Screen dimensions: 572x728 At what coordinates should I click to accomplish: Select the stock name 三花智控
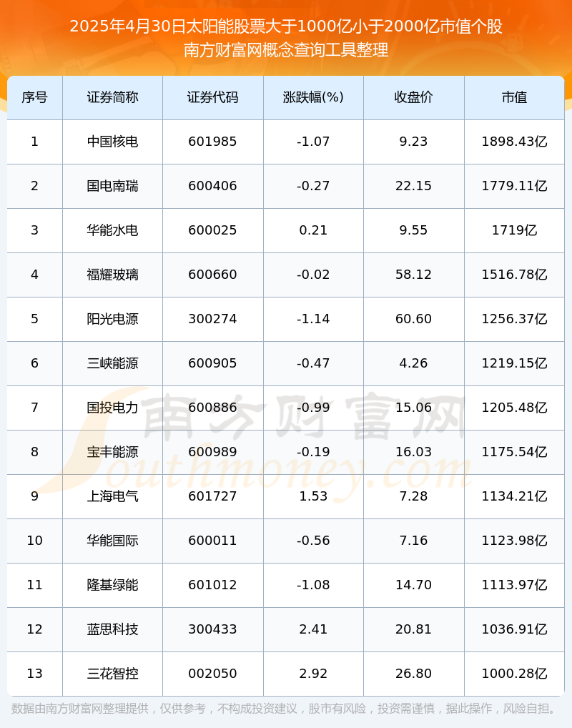click(x=113, y=674)
